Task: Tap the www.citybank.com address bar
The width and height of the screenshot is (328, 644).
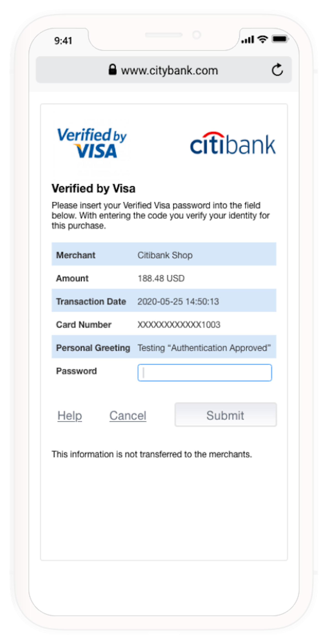Action: [x=169, y=70]
